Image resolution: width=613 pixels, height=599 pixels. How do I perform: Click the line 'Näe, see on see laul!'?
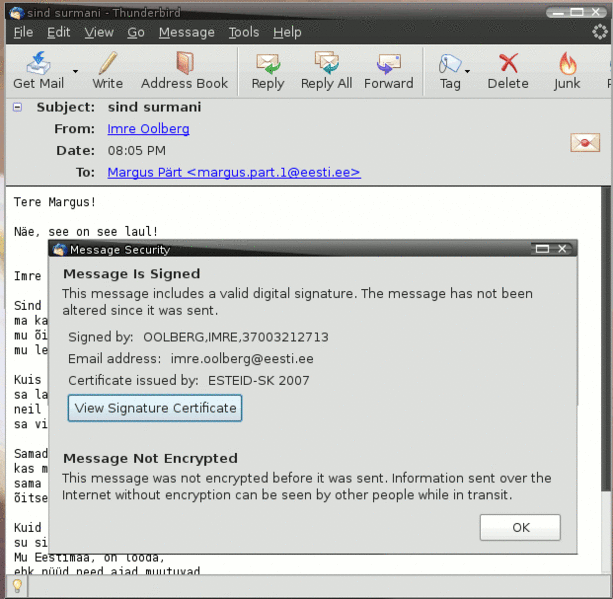86,231
